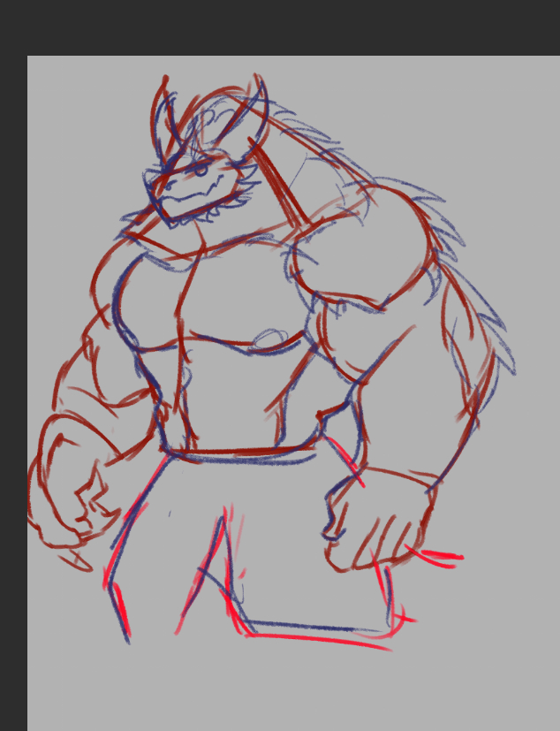
Task: Click the inverted V crotch lines of pants
Action: 216,566
